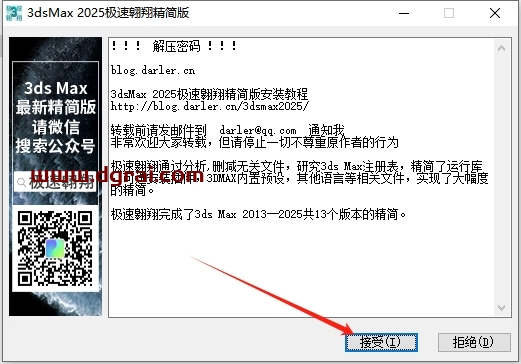This screenshot has width=521, height=364.
Task: Click the QR code image
Action: pos(55,248)
